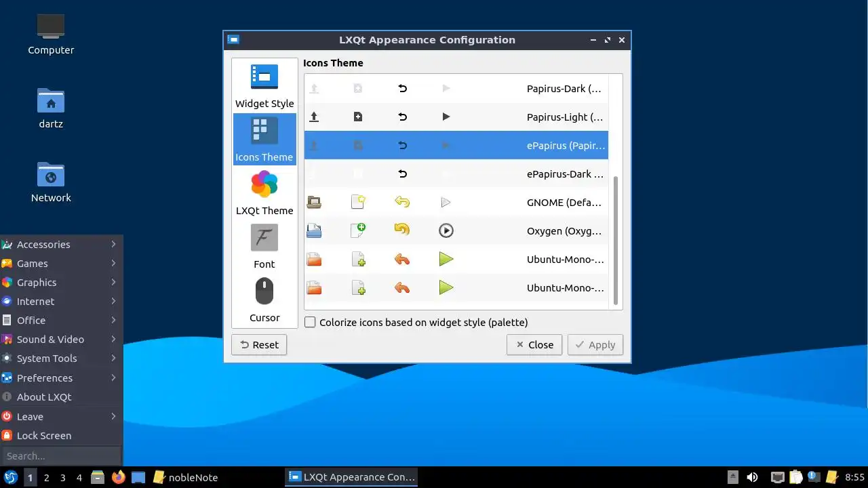The image size is (868, 488).
Task: Choose the GNOME (Default) theme name
Action: (x=564, y=203)
